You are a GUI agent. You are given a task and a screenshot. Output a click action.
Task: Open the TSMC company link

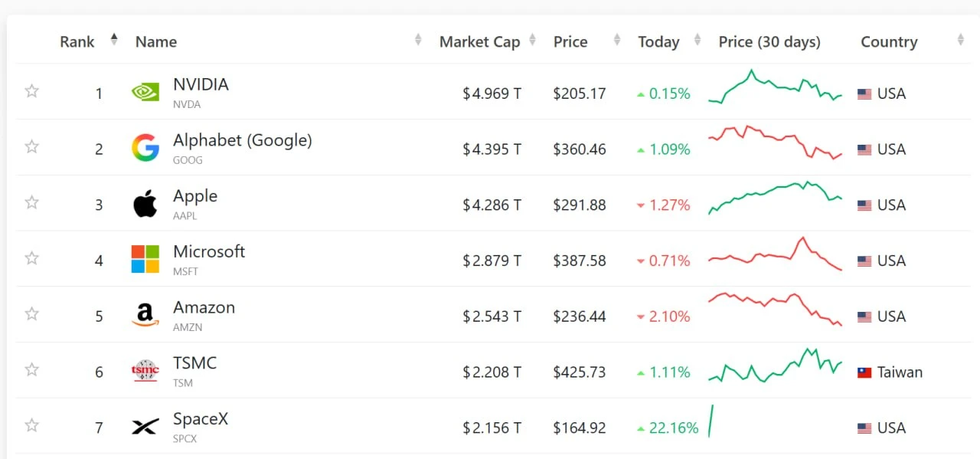click(x=194, y=362)
